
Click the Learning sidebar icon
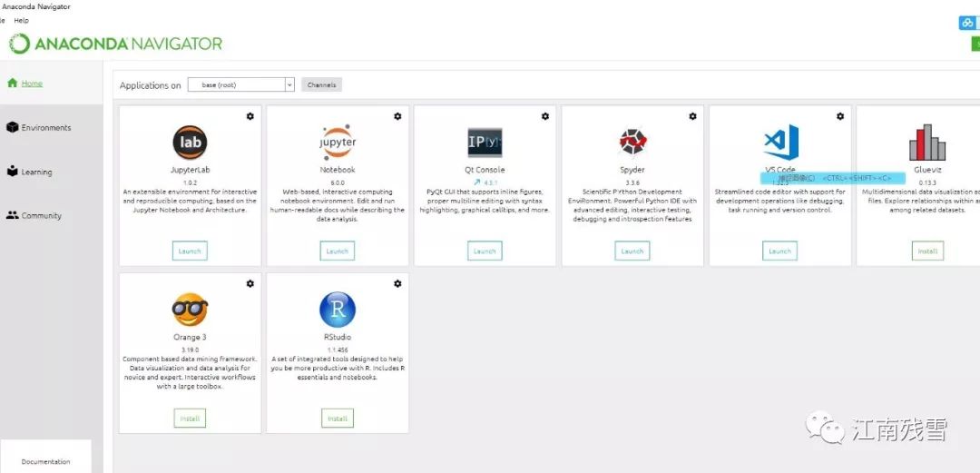pyautogui.click(x=13, y=171)
